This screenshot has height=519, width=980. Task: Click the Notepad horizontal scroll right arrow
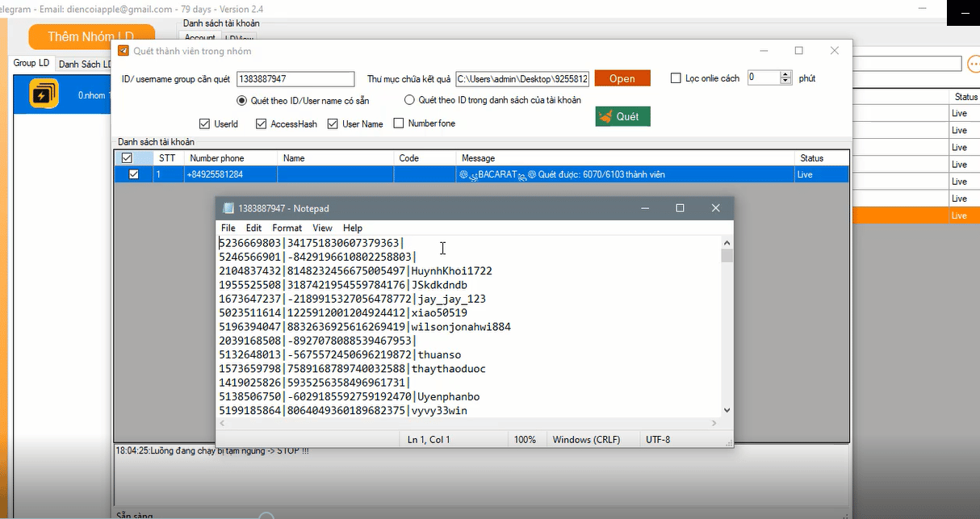[714, 423]
